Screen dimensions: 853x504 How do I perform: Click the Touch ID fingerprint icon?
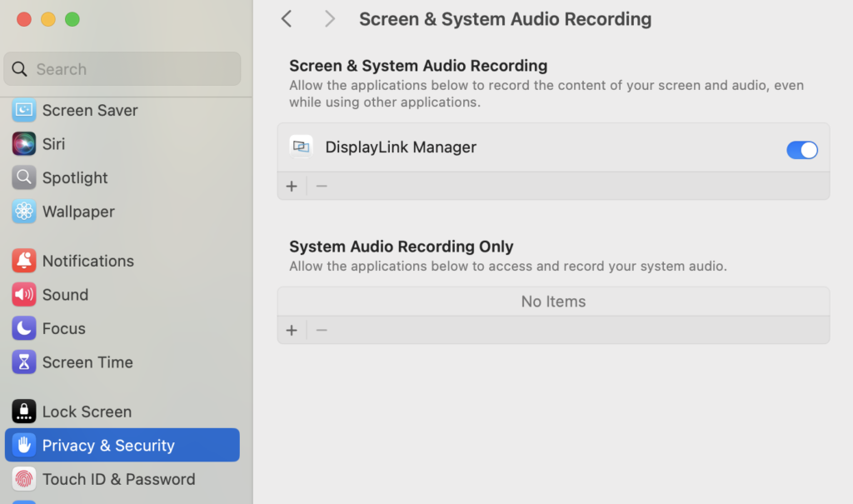coord(24,479)
